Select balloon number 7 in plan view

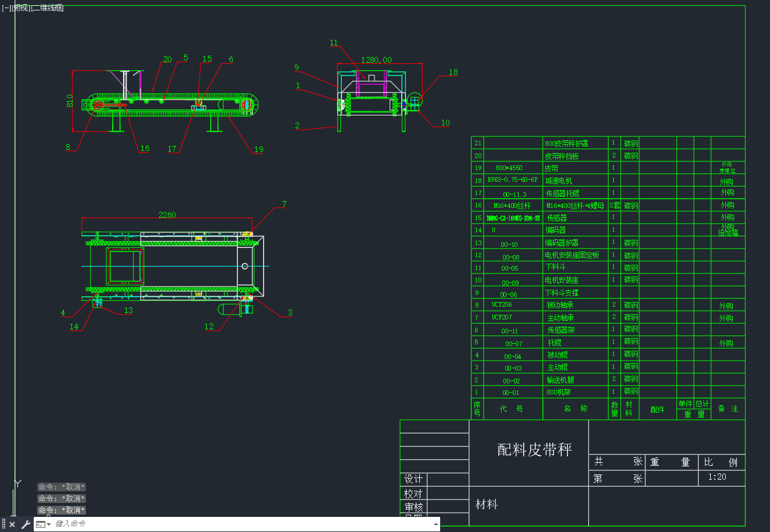(x=285, y=204)
